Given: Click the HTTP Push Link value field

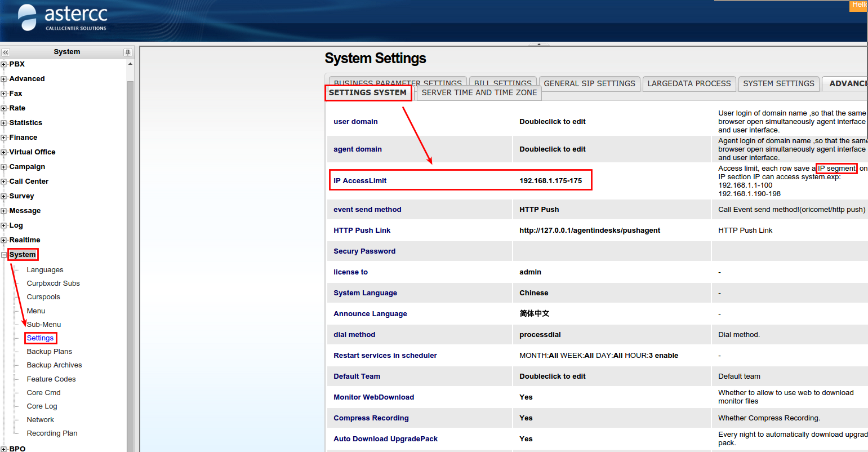Looking at the screenshot, I should click(x=589, y=231).
